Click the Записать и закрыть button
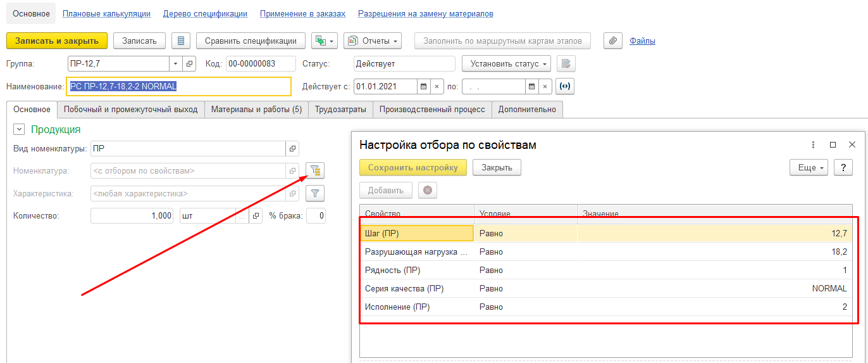 57,41
